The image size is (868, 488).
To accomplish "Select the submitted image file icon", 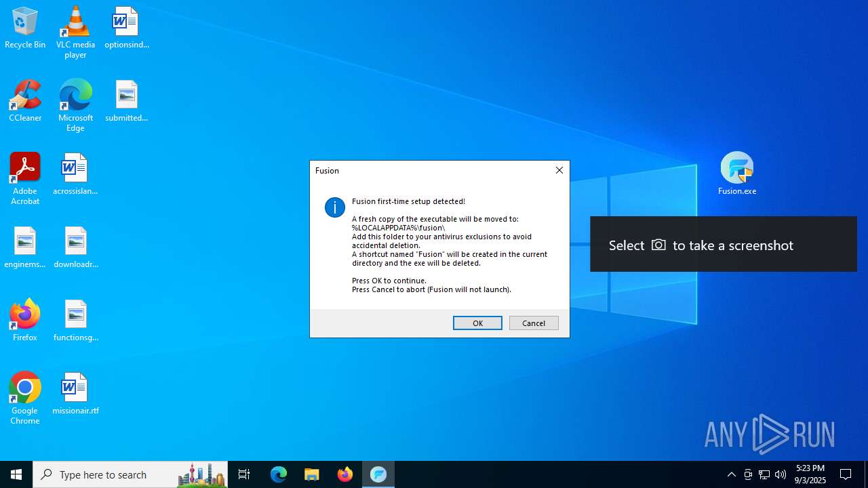I will pos(127,101).
